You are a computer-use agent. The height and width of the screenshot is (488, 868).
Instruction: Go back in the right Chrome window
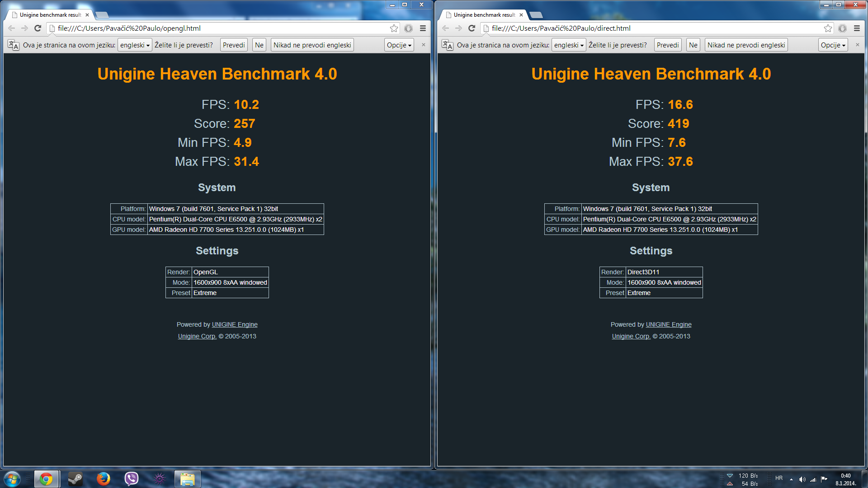[x=446, y=28]
